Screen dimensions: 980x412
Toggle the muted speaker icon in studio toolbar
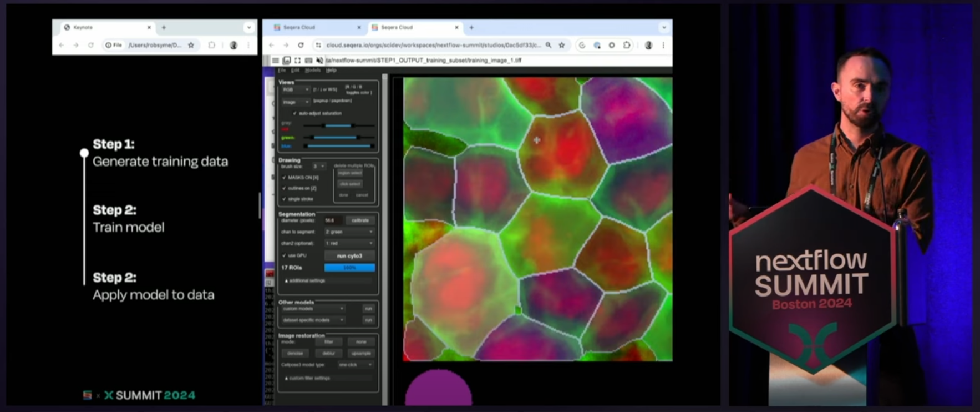(319, 60)
